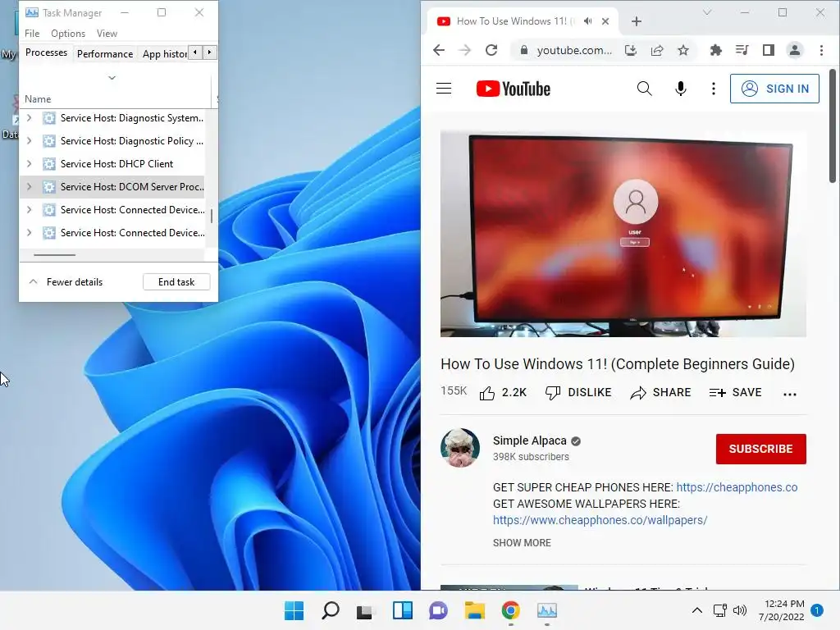Open Chrome three-dot menu

click(821, 50)
